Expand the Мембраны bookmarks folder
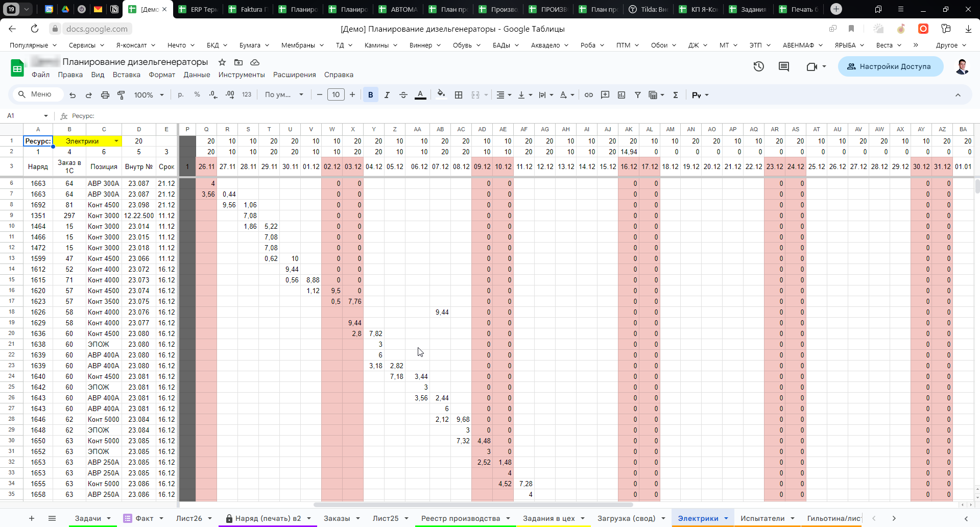 [302, 45]
